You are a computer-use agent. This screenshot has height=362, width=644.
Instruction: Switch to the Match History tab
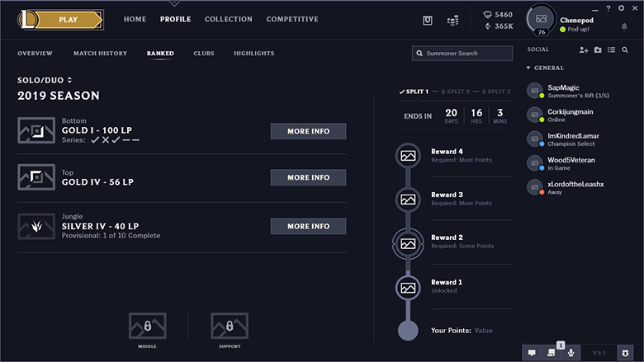(x=100, y=54)
